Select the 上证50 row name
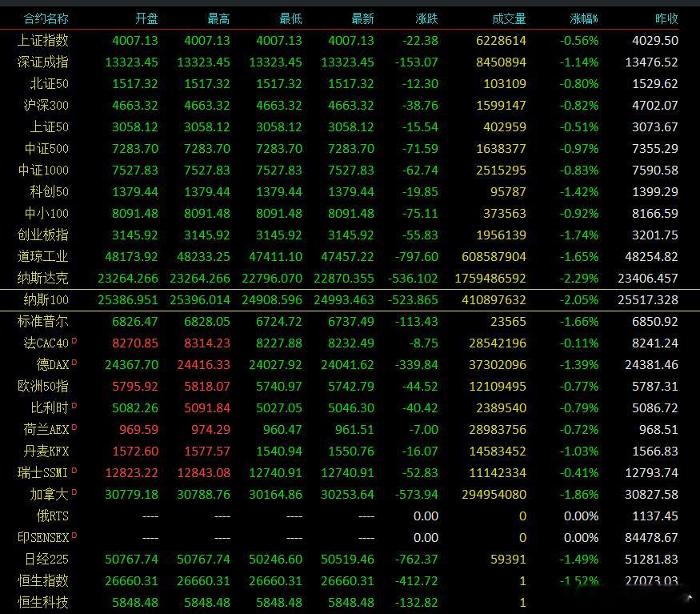This screenshot has height=614, width=700. click(x=50, y=127)
